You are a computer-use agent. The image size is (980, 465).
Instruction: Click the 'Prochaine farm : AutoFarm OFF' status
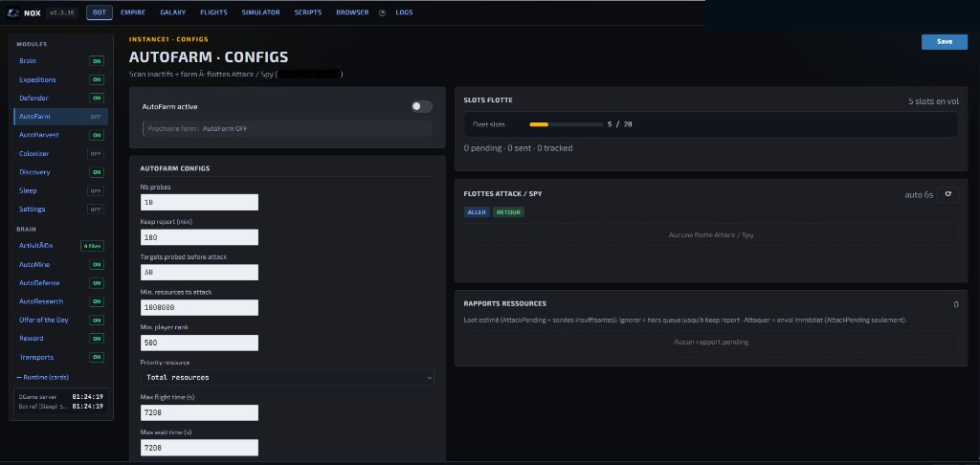pos(287,129)
